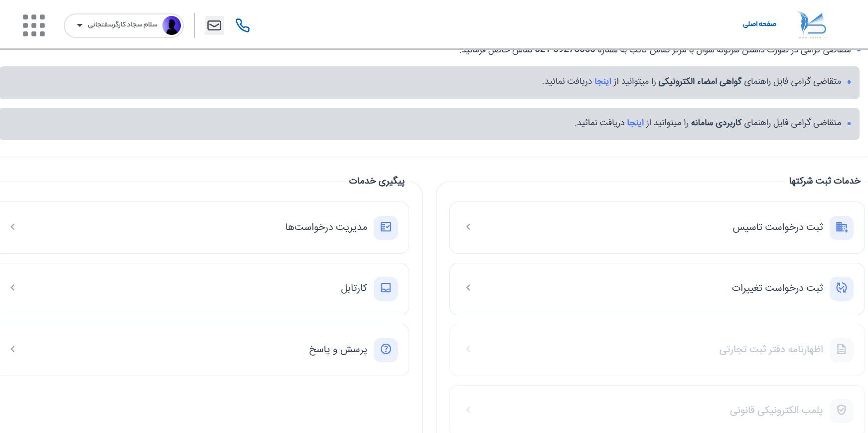The width and height of the screenshot is (868, 433).
Task: Click the مدیریت درخواست‌ها checklist icon
Action: (386, 227)
